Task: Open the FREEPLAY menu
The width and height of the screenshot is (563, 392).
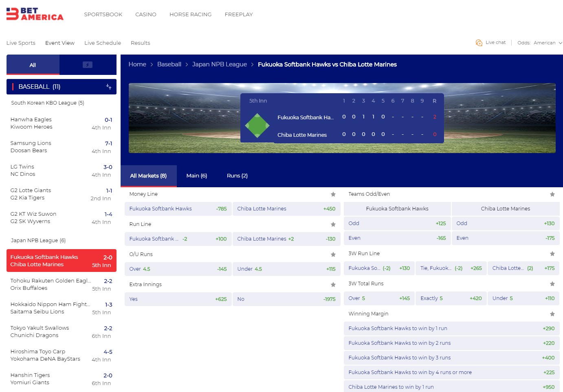Action: pos(239,14)
